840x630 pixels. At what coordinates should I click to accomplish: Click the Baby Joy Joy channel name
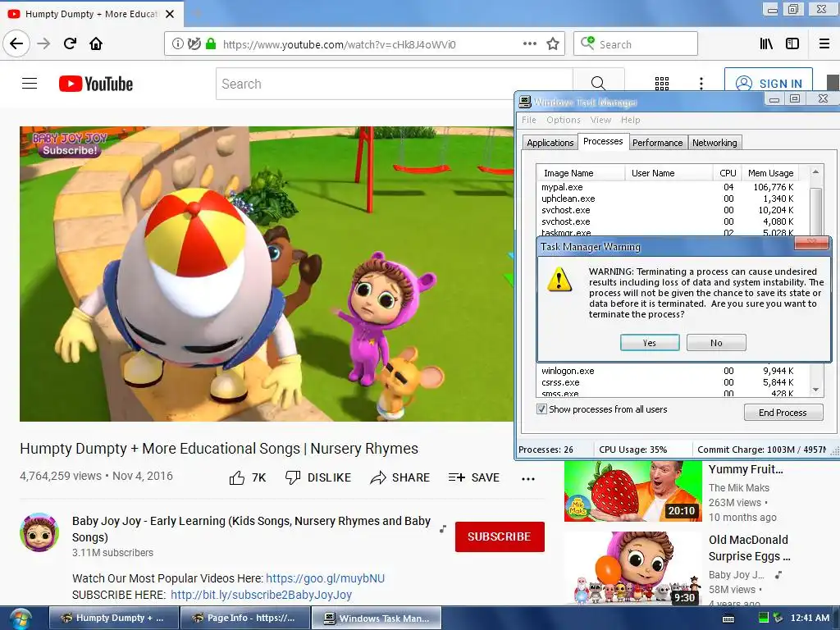click(251, 529)
